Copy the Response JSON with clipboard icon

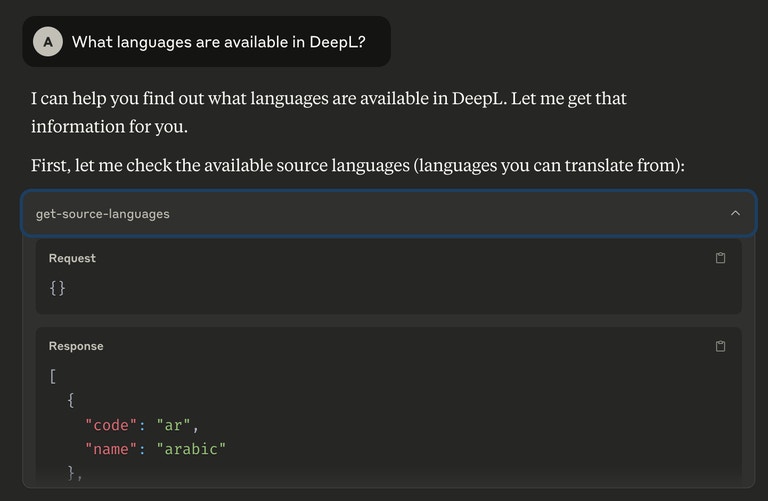(720, 346)
